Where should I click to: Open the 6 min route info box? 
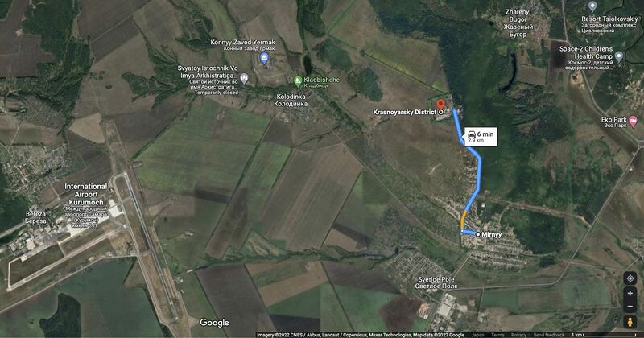(x=481, y=136)
